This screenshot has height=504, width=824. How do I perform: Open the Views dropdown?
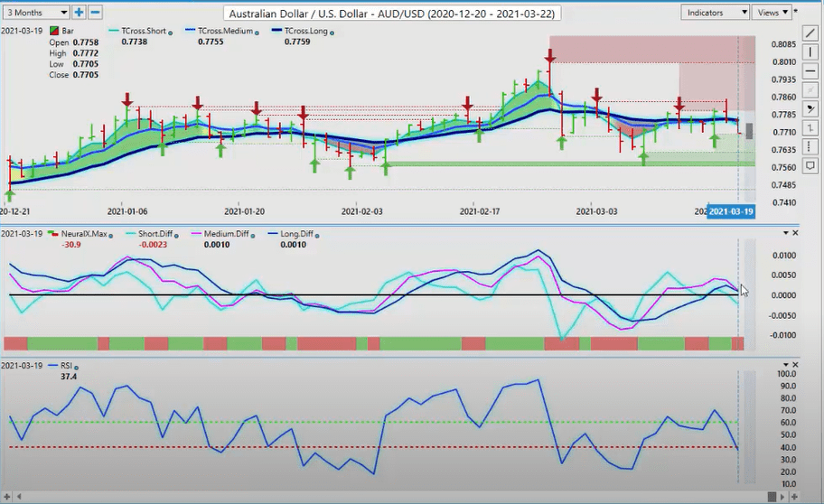point(772,12)
